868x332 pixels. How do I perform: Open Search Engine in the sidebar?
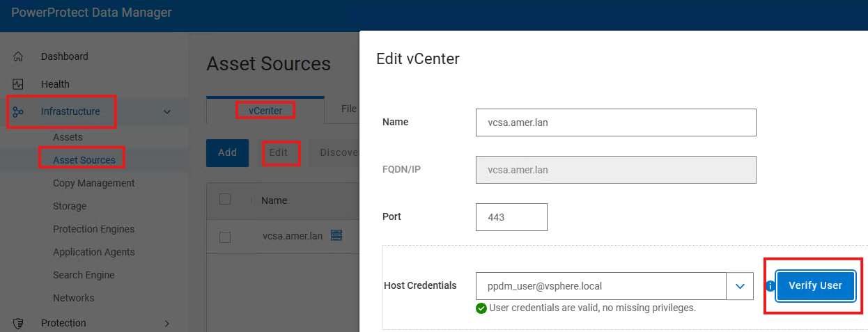[84, 275]
